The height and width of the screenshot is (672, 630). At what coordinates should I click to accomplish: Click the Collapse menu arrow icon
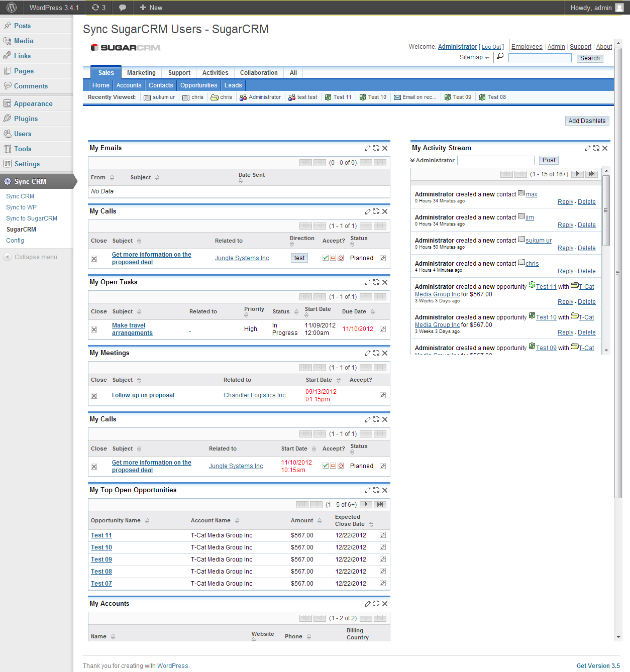pyautogui.click(x=7, y=257)
